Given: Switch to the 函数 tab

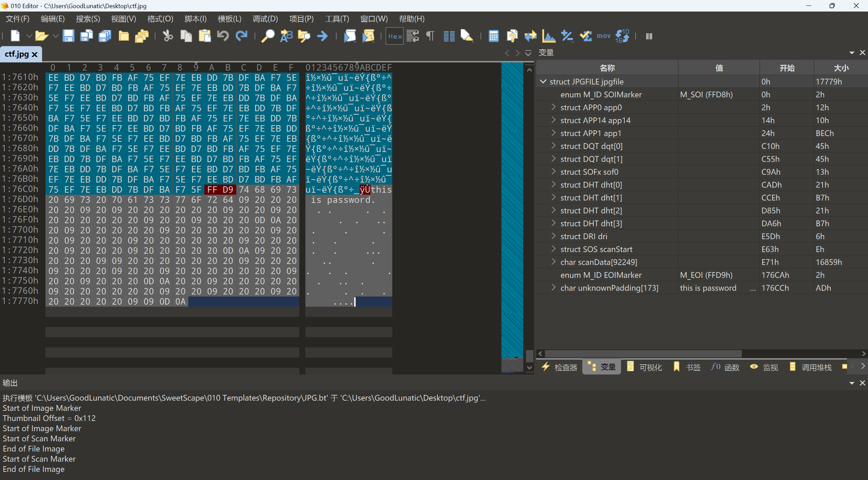Looking at the screenshot, I should [x=725, y=367].
